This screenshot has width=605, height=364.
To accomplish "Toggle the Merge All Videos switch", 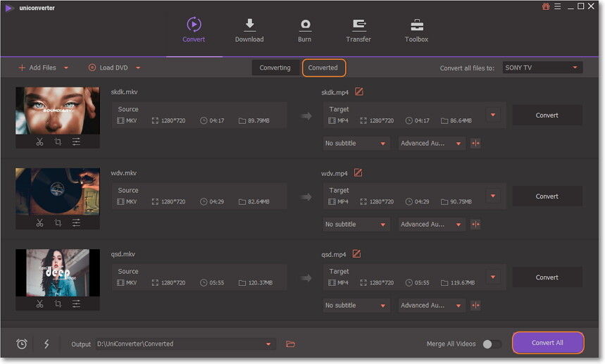I will pyautogui.click(x=492, y=344).
